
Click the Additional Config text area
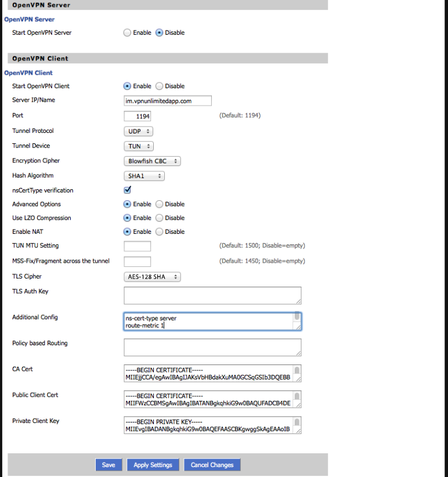[212, 321]
